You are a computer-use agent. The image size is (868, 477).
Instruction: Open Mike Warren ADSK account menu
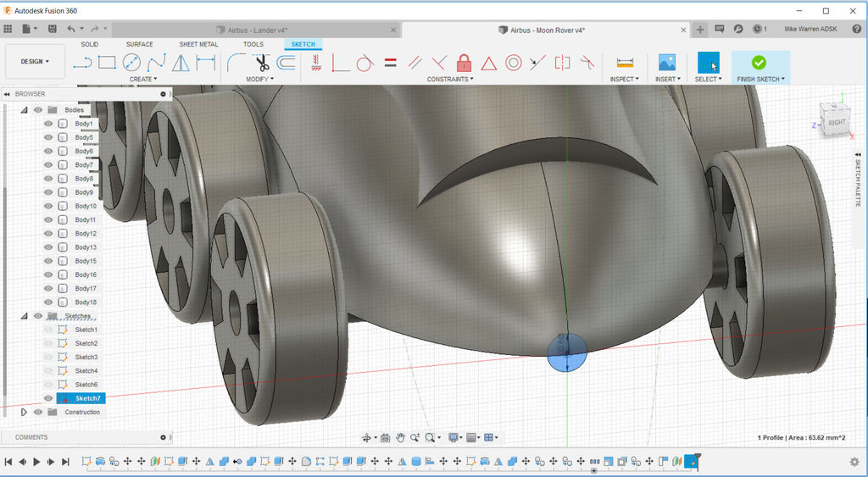point(810,29)
